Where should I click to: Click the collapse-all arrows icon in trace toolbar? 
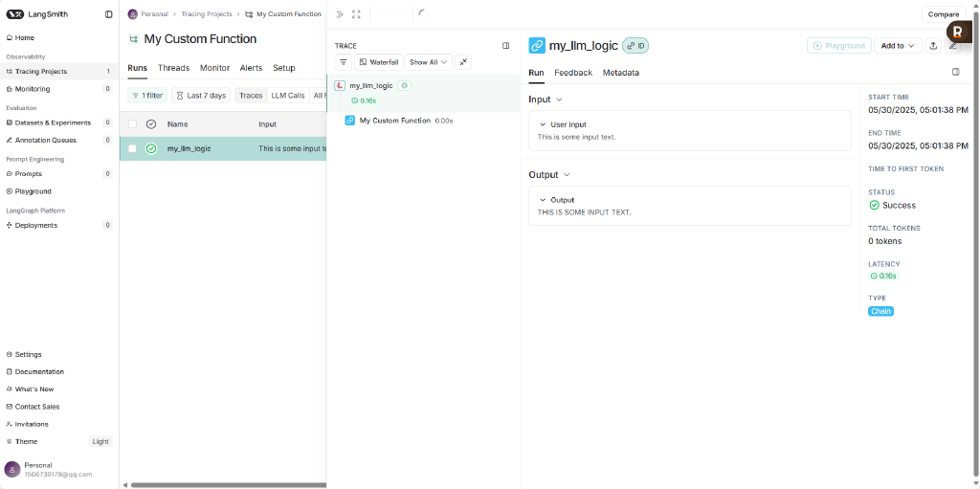pyautogui.click(x=463, y=62)
